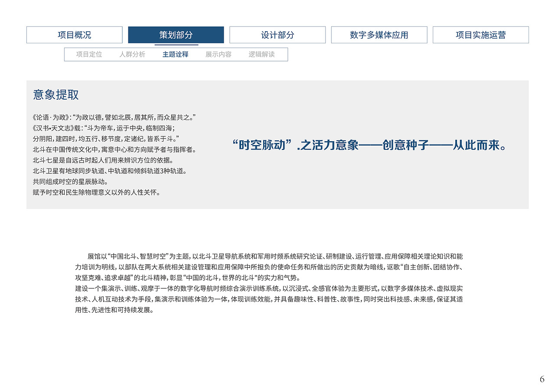The image size is (555, 392).
Task: Switch to the 设计部分 tab
Action: tap(277, 35)
